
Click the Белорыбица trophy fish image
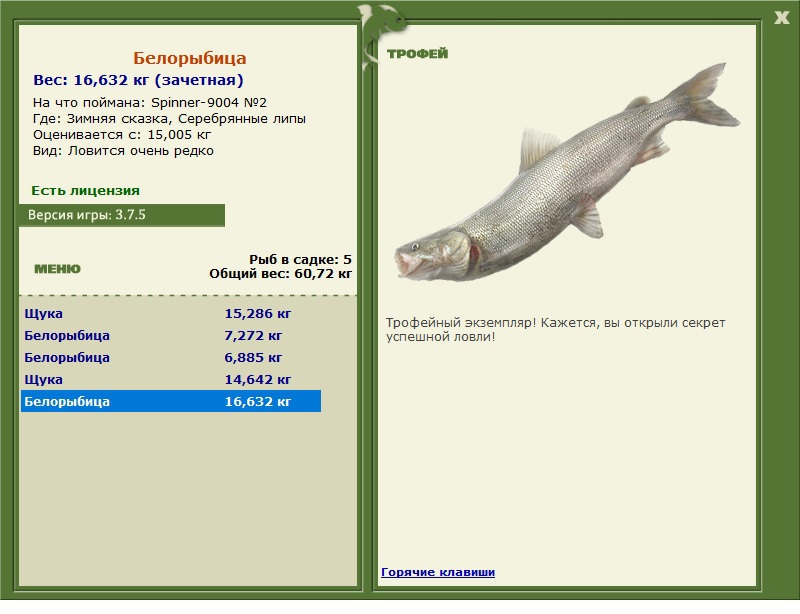[x=567, y=174]
